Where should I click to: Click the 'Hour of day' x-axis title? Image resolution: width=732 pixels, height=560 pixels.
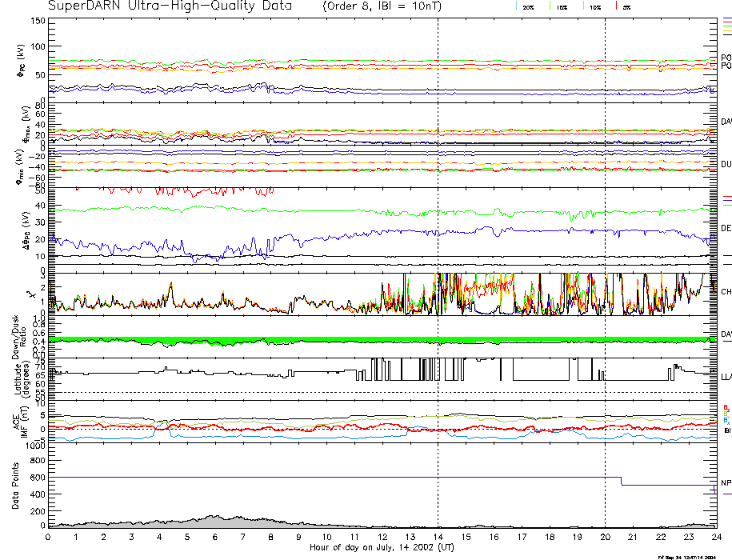point(381,547)
